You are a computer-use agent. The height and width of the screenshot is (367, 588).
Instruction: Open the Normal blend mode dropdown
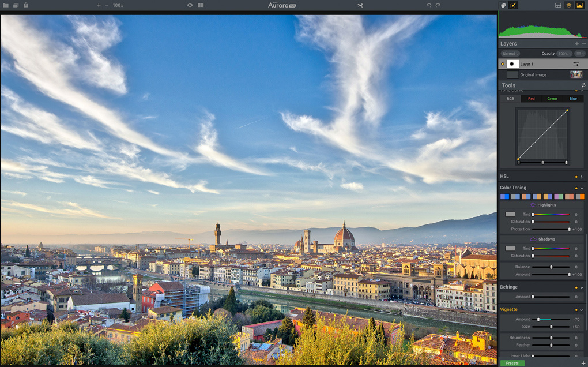coord(510,54)
